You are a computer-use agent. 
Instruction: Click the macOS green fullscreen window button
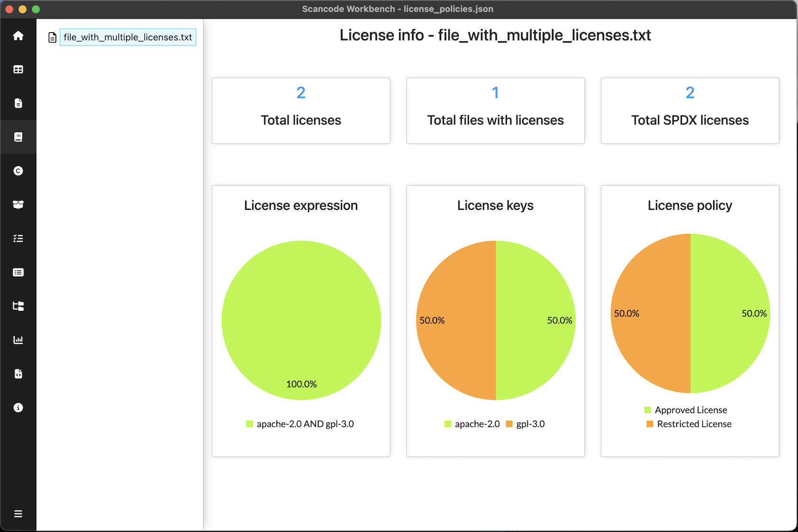coord(36,9)
